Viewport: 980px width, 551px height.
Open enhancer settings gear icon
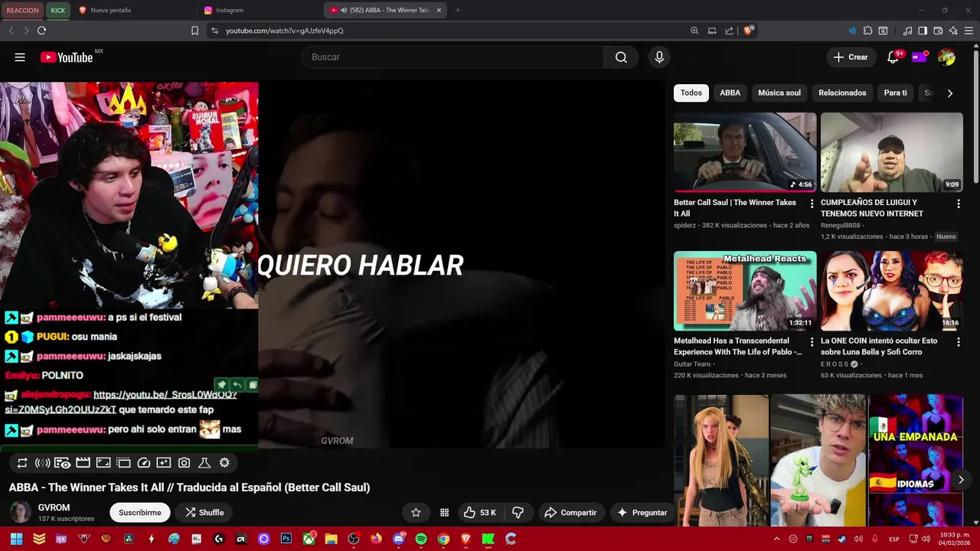point(224,463)
